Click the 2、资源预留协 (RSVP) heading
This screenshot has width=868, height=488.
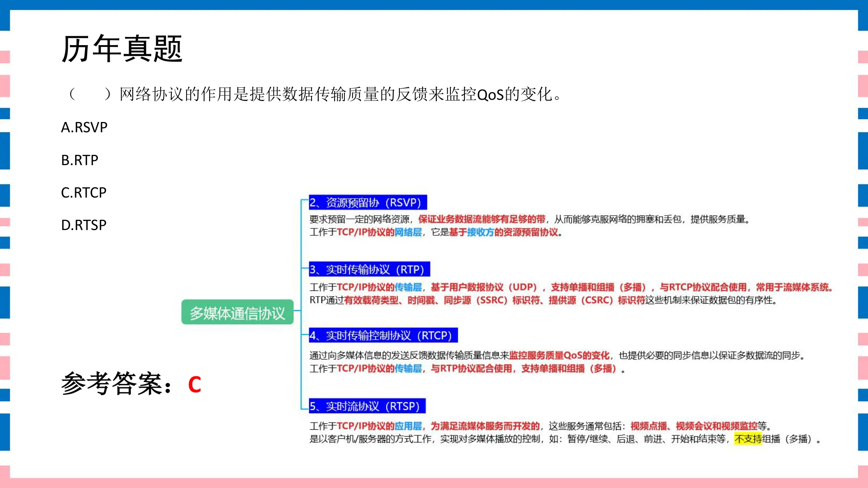click(x=368, y=203)
